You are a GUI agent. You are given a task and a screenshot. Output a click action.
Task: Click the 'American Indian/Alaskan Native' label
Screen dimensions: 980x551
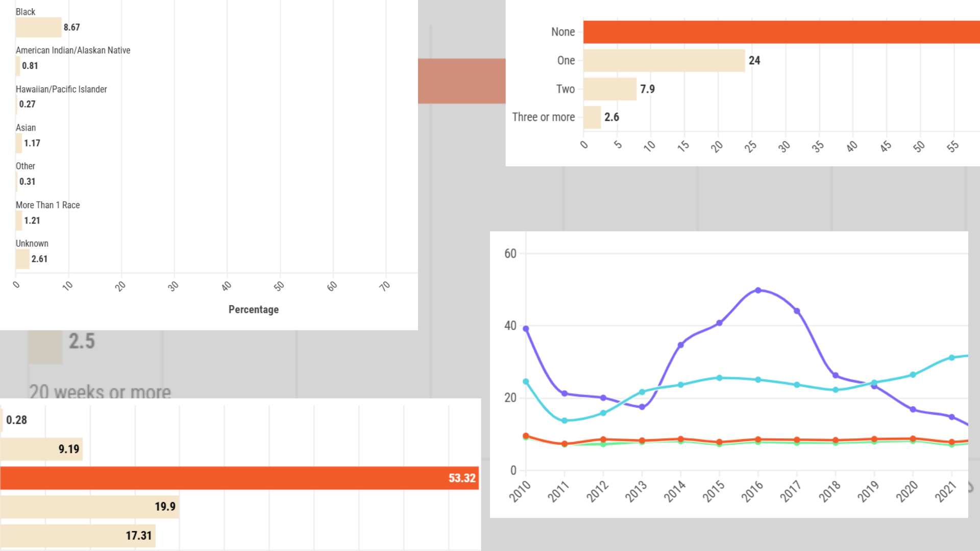click(73, 50)
